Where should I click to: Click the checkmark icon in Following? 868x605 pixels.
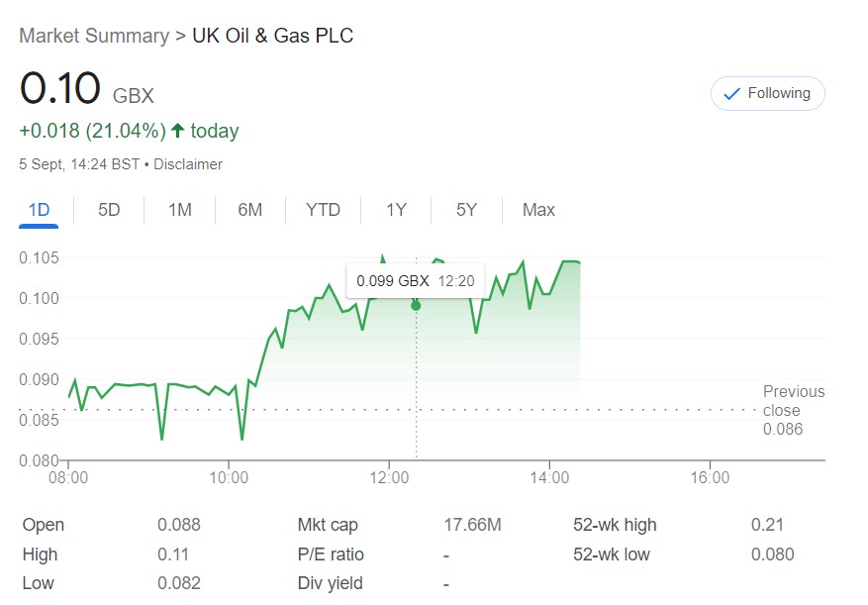click(x=732, y=94)
